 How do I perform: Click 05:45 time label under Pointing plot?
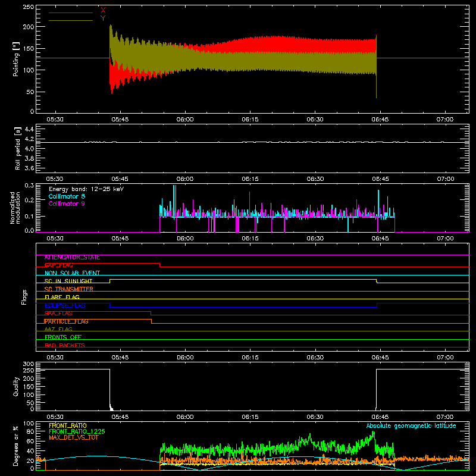(x=120, y=120)
